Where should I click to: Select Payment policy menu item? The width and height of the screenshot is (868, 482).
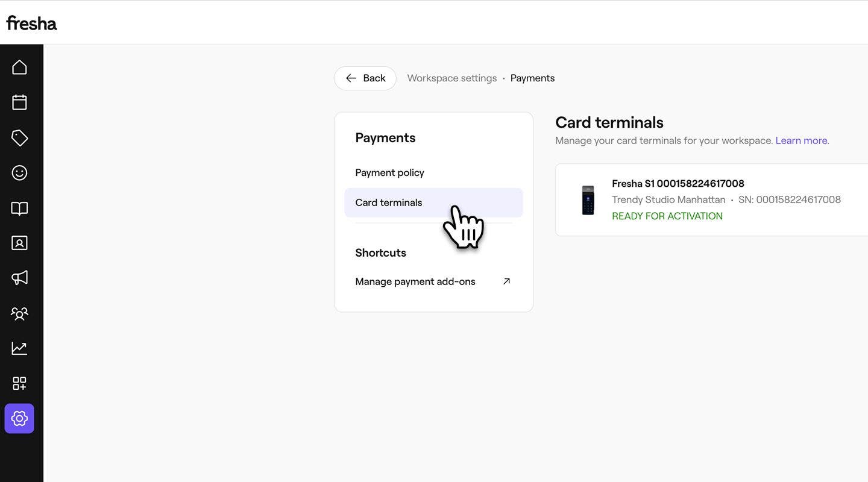(389, 173)
